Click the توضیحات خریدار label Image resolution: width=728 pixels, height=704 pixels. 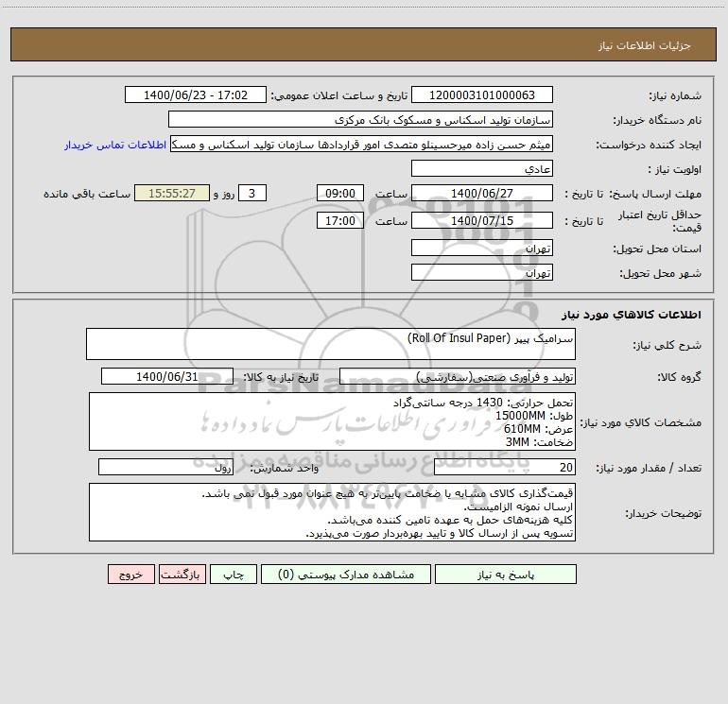click(x=663, y=514)
